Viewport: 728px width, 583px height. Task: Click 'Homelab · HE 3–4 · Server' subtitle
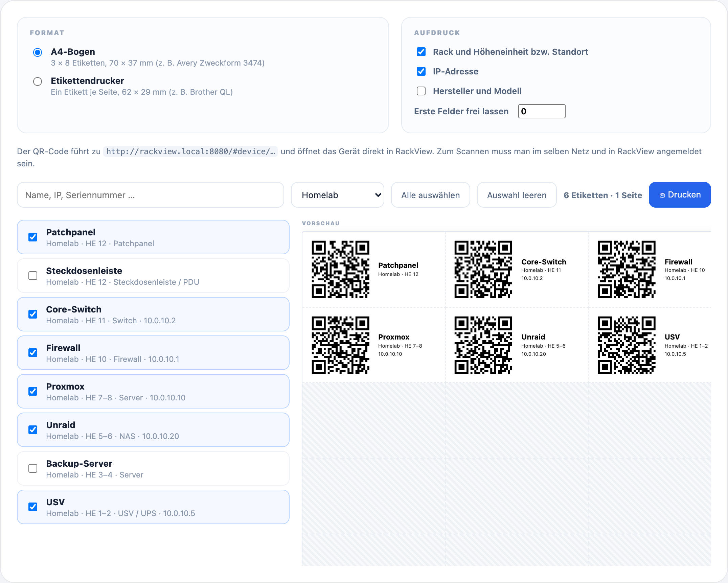[95, 475]
